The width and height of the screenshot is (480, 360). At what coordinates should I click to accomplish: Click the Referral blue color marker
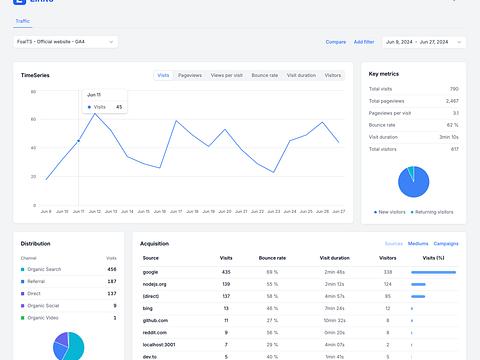pos(23,281)
